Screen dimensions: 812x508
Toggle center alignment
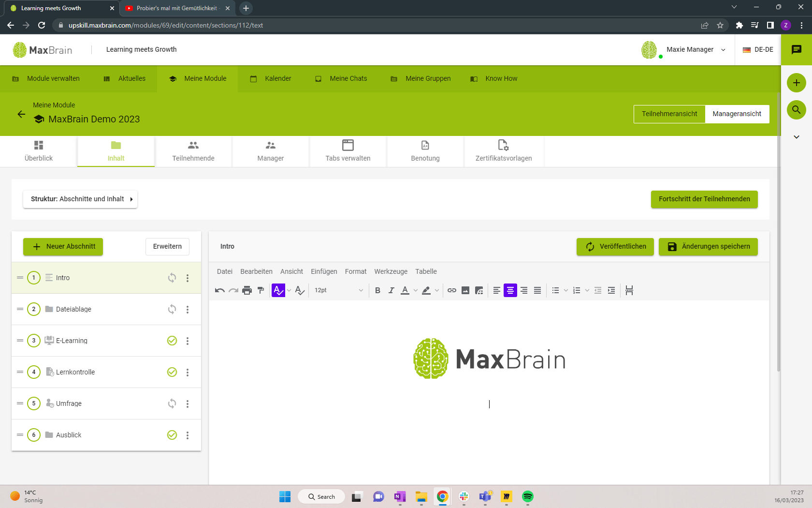tap(510, 290)
